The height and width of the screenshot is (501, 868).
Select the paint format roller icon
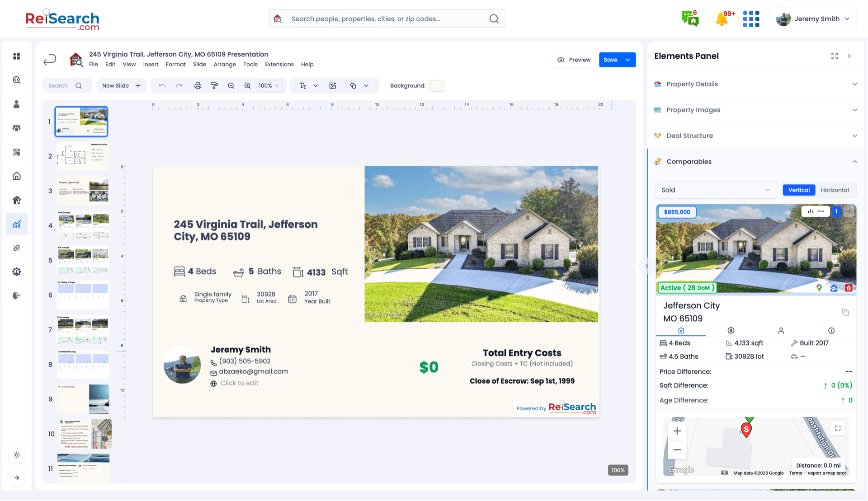pos(214,86)
